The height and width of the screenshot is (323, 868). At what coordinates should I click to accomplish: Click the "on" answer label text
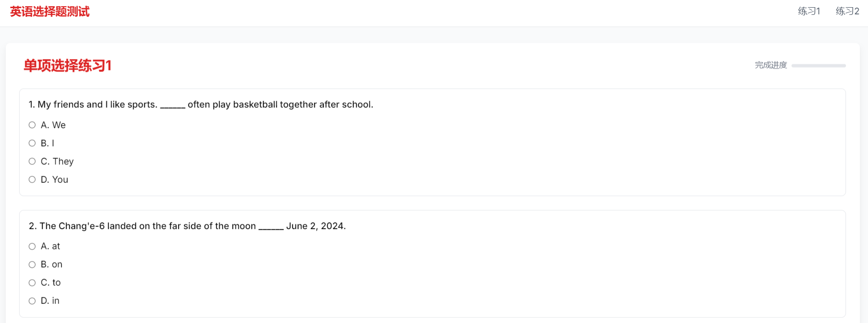(x=57, y=265)
